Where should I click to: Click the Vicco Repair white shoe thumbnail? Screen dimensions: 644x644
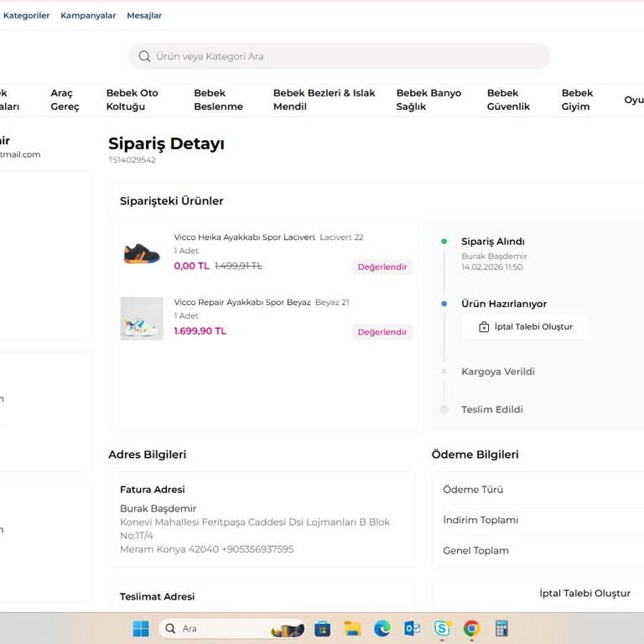pos(142,319)
